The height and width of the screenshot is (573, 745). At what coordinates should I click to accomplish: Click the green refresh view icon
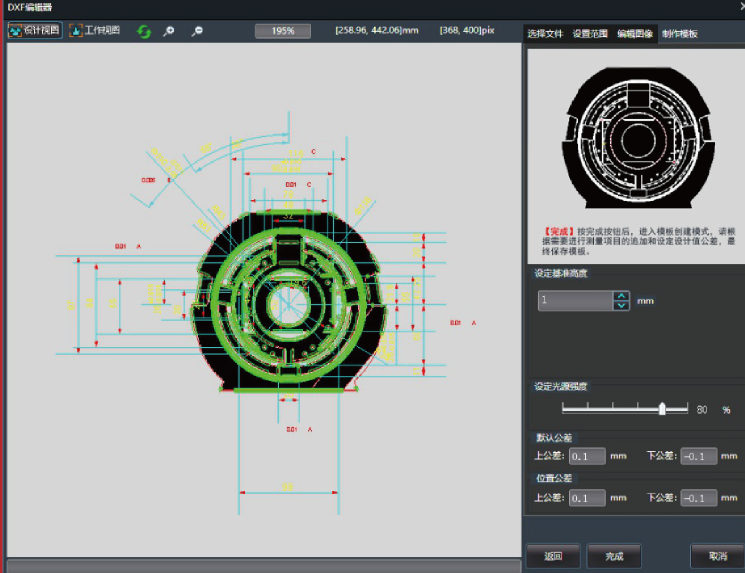pyautogui.click(x=144, y=32)
